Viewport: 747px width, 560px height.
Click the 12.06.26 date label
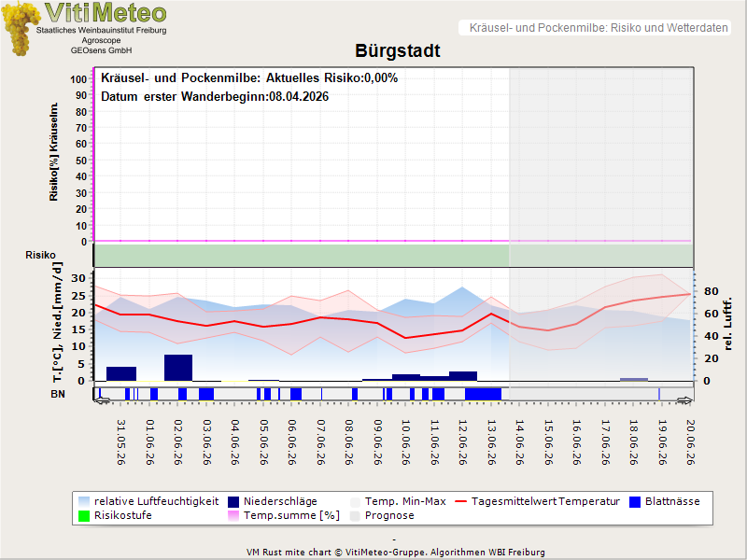click(462, 441)
